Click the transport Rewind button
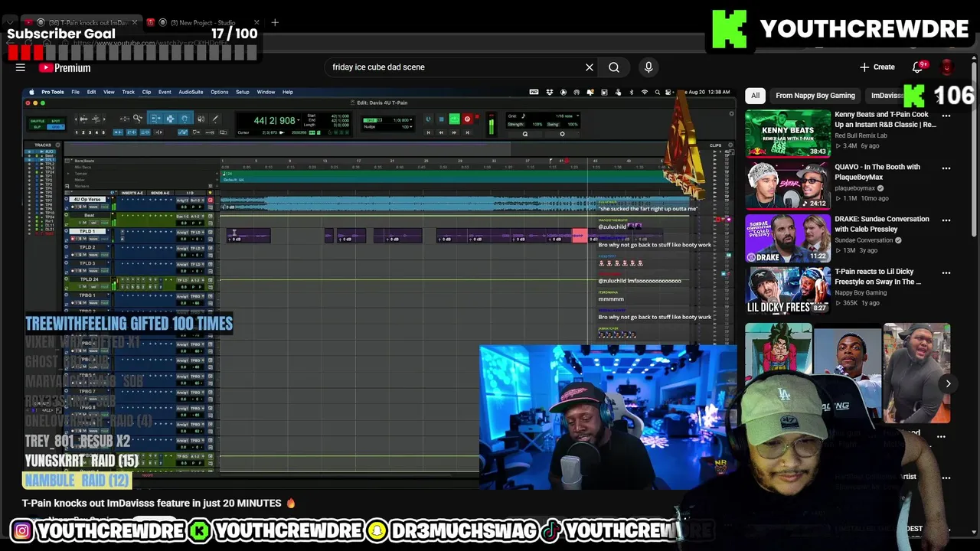Viewport: 980px width, 551px height. click(x=441, y=132)
